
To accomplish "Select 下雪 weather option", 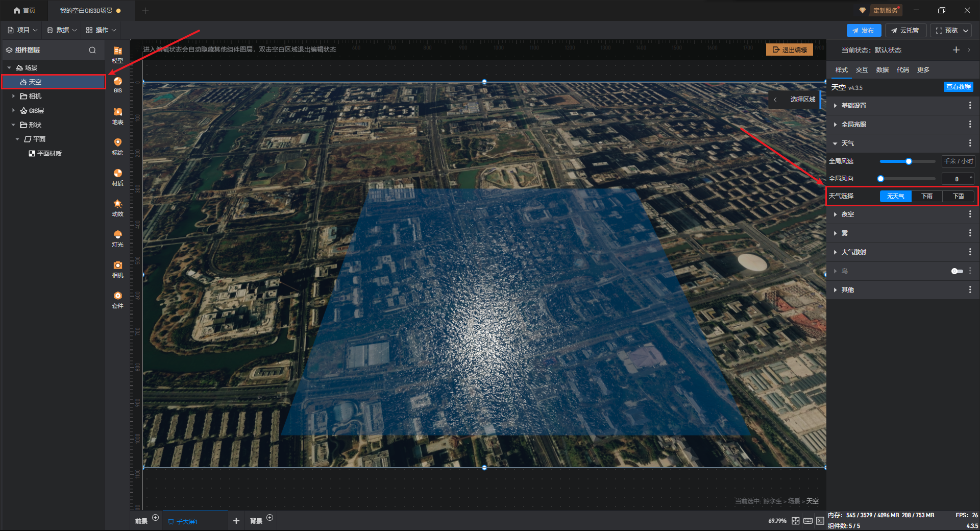I will pyautogui.click(x=958, y=196).
